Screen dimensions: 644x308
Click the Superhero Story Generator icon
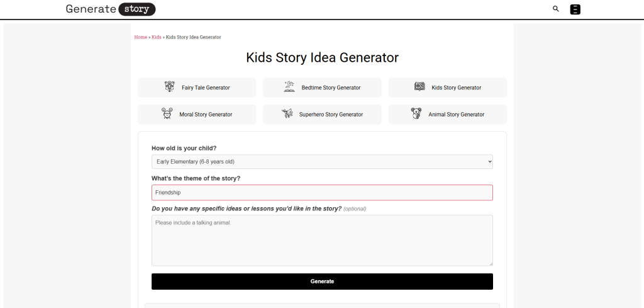288,114
